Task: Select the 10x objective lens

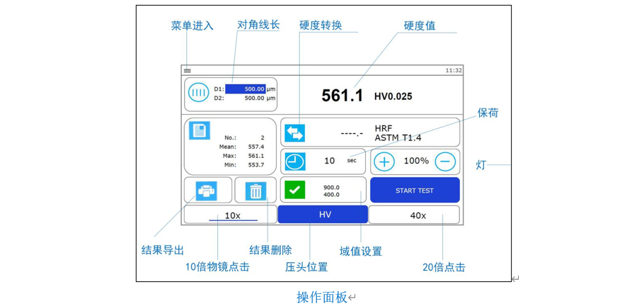Action: (231, 215)
